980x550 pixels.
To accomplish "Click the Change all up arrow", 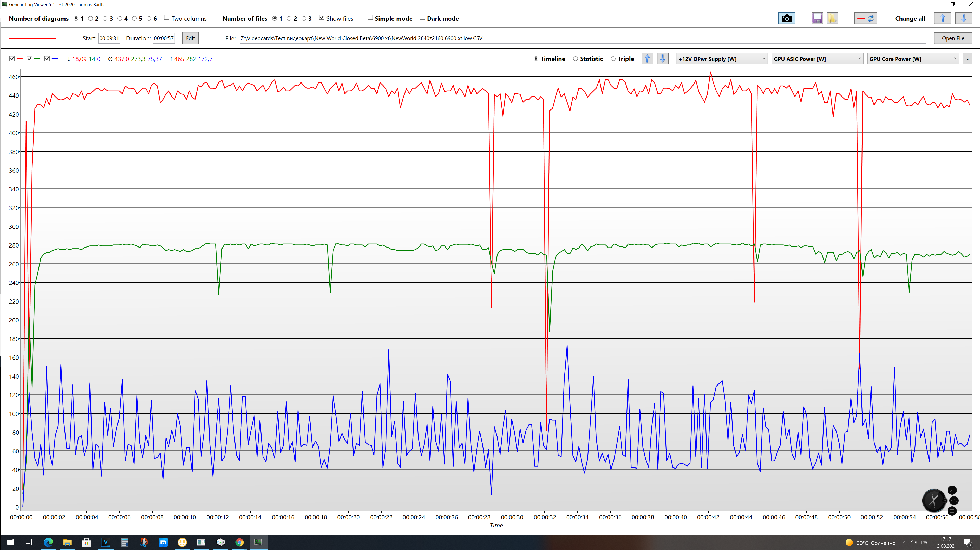I will [x=942, y=18].
